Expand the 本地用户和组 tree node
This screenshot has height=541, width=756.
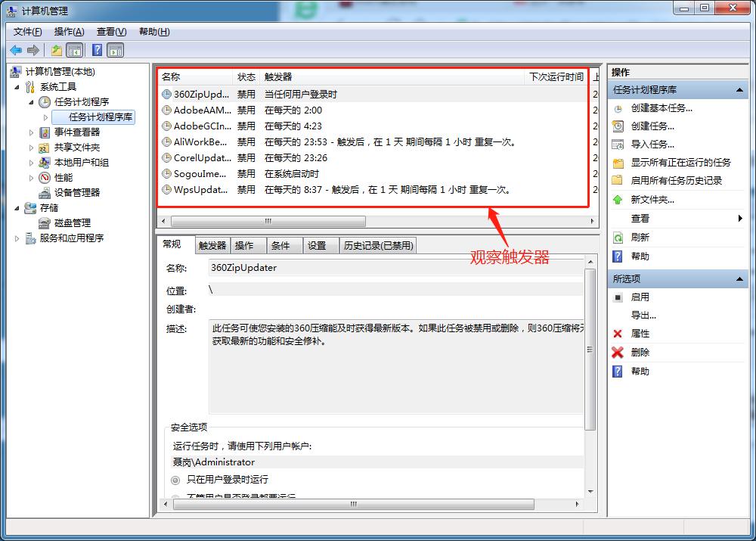(x=31, y=163)
